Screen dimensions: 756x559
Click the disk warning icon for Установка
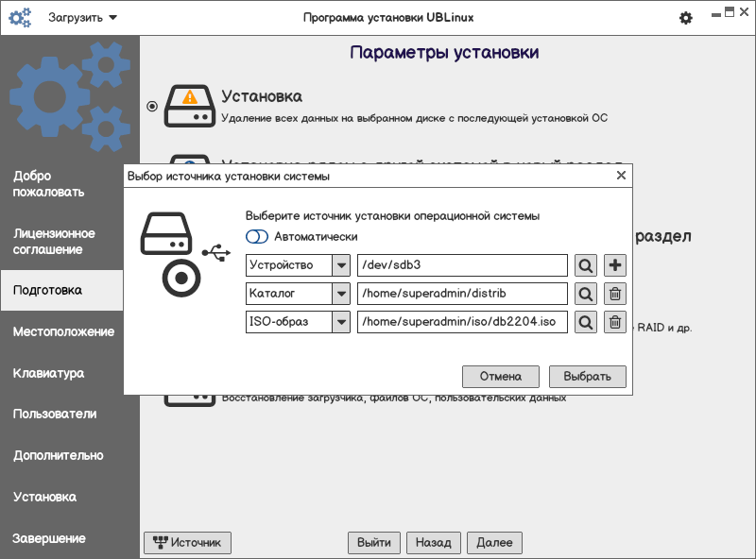[190, 106]
